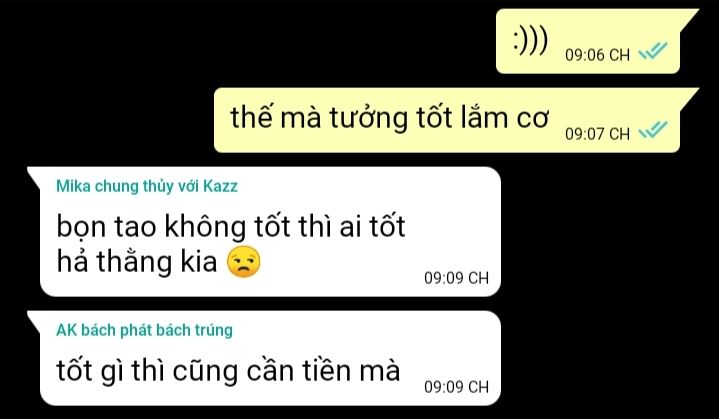Click read-receipt double check on 09:06 message
Screen dimensions: 719x419
point(653,51)
